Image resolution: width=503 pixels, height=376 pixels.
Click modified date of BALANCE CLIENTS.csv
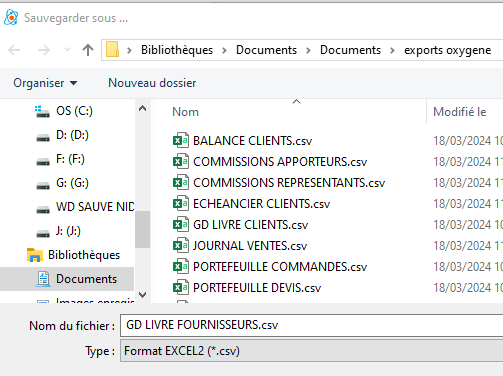coord(468,141)
